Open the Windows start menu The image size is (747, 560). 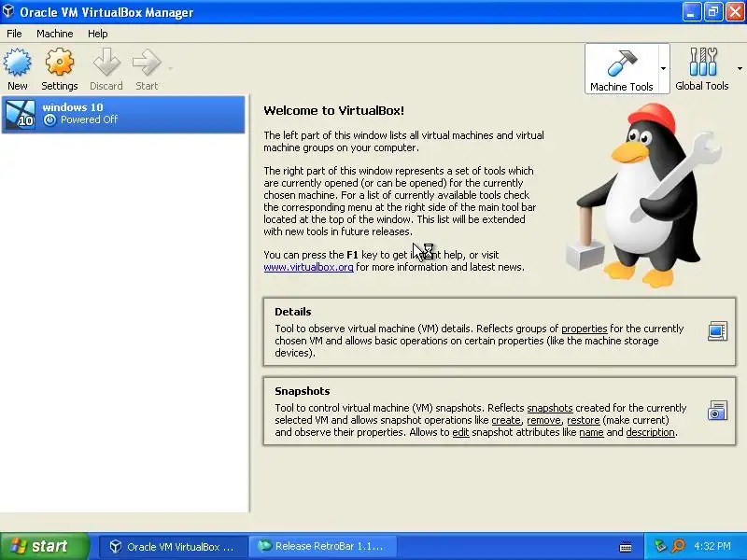tap(45, 546)
